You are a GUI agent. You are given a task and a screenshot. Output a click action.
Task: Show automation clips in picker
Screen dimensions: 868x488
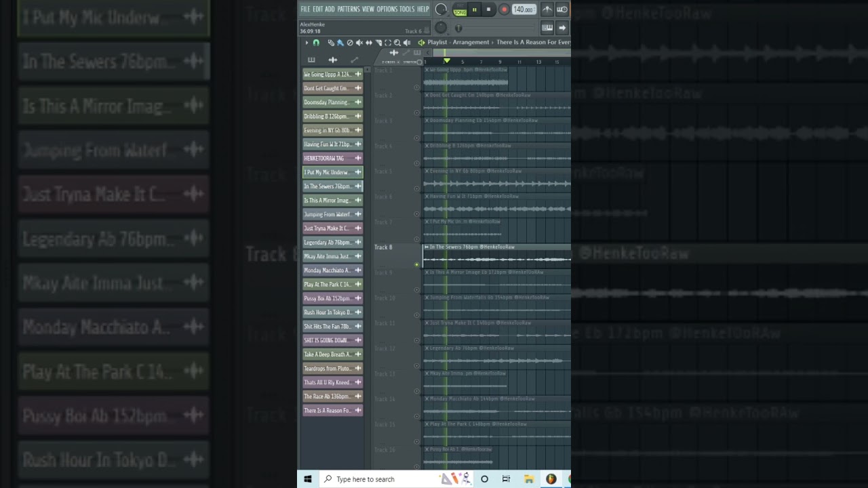tap(354, 60)
